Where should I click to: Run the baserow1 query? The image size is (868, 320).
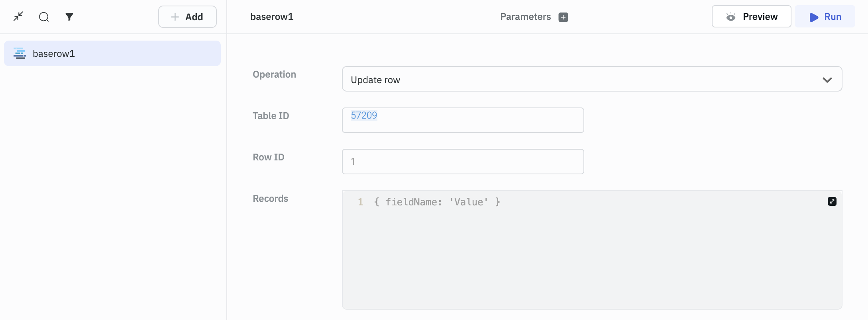pyautogui.click(x=825, y=17)
